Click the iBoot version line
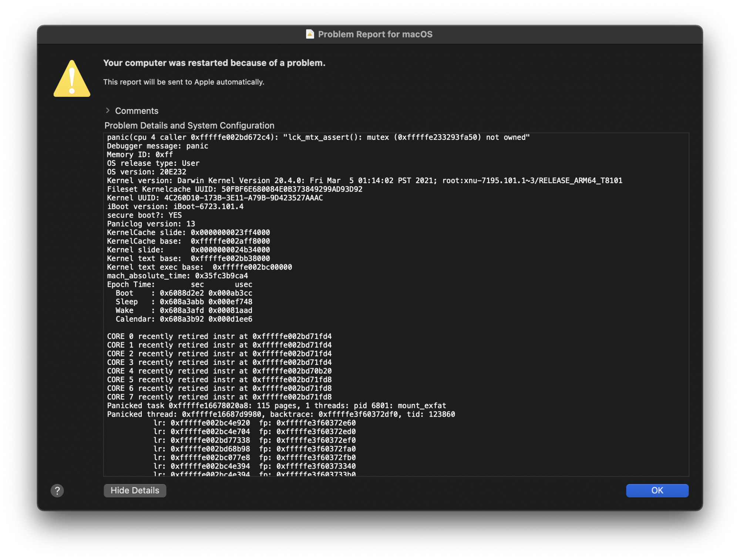Screen dimensions: 740x560 tap(175, 207)
